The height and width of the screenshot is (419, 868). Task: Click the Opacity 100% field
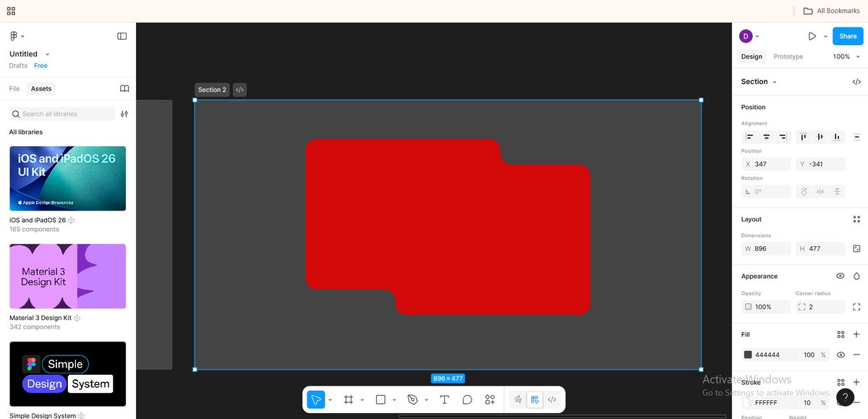(x=766, y=307)
